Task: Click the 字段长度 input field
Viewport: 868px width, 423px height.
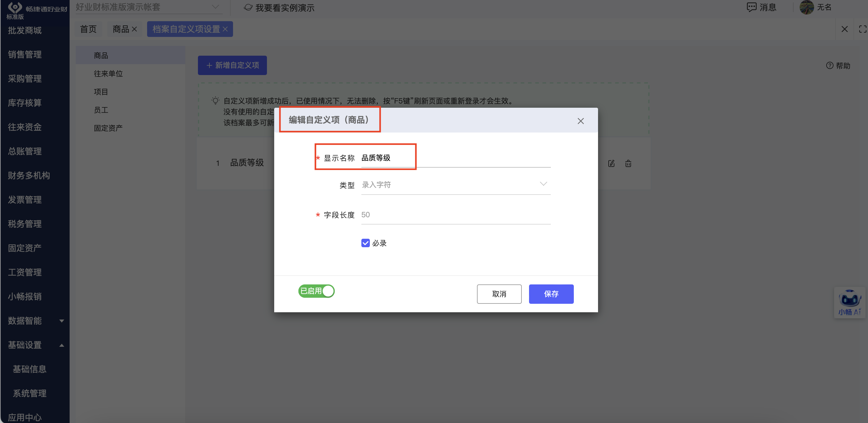Action: (455, 215)
